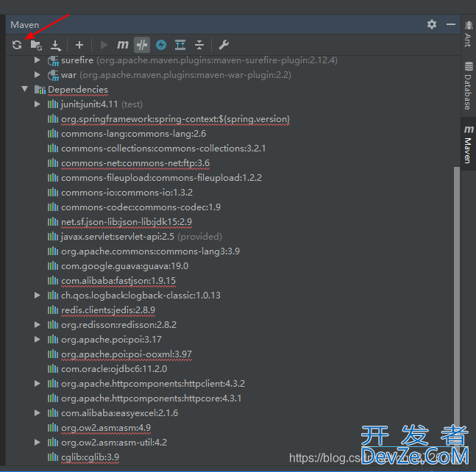Toggle Skip Tests mode button

[x=142, y=45]
